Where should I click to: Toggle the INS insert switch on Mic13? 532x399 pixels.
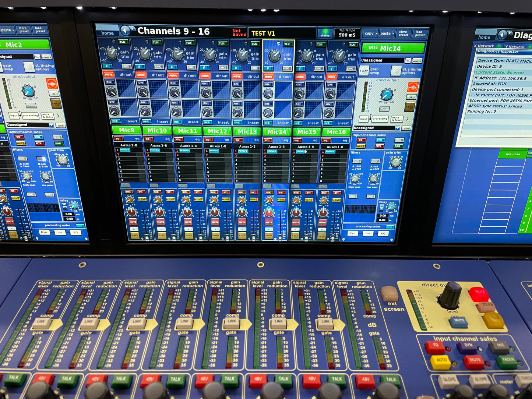[x=237, y=123]
